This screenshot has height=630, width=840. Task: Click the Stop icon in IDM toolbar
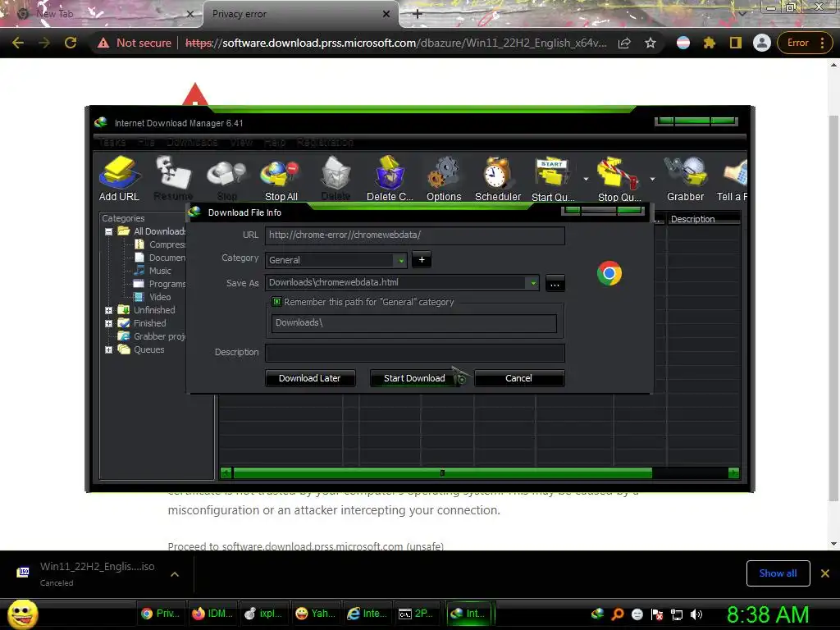(226, 179)
